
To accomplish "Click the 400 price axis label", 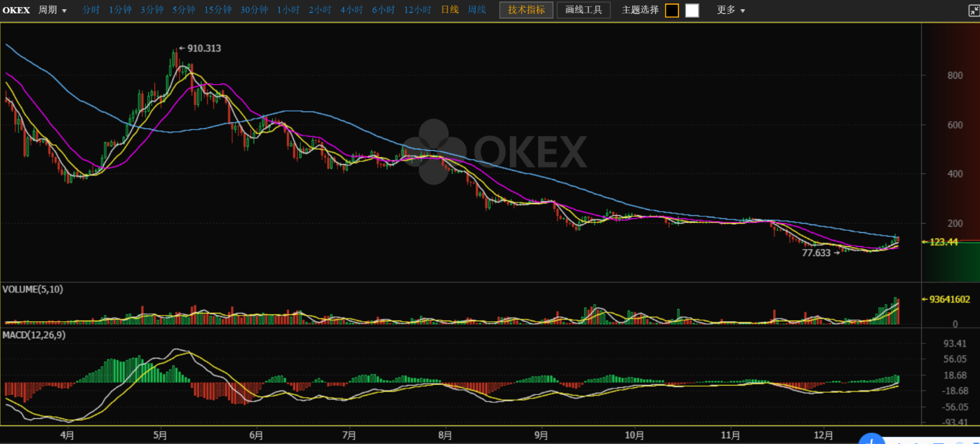I will tap(955, 174).
